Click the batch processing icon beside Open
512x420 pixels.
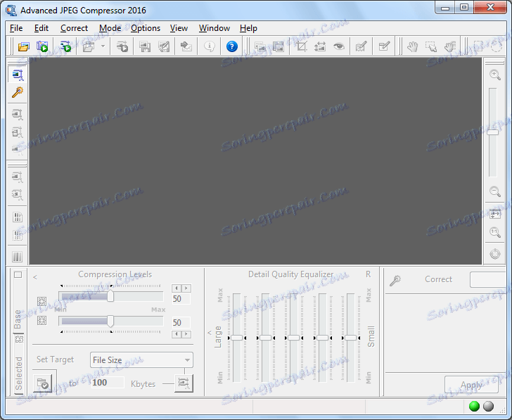click(42, 46)
